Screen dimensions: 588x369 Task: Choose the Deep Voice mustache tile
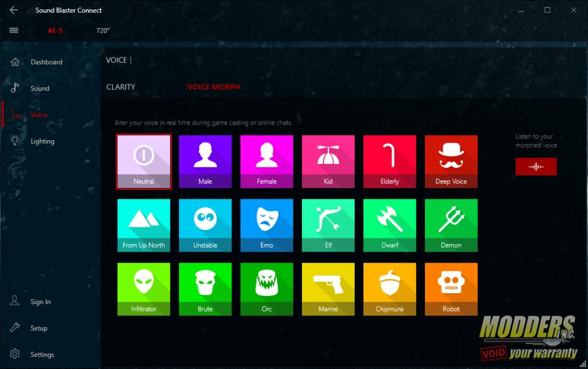[x=451, y=162]
